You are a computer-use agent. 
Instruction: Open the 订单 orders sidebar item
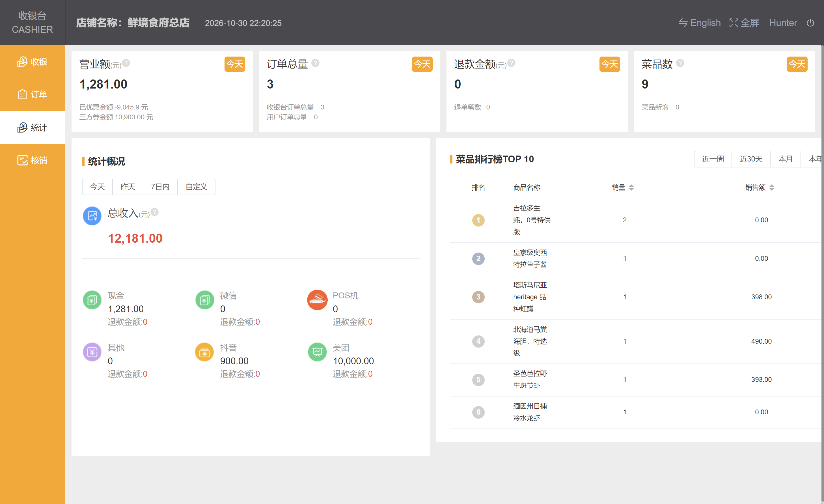click(33, 95)
